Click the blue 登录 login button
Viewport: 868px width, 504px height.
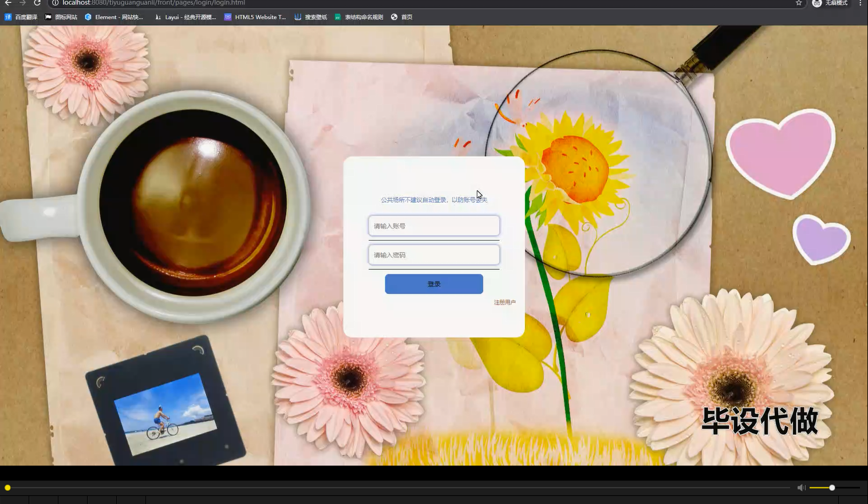click(434, 284)
